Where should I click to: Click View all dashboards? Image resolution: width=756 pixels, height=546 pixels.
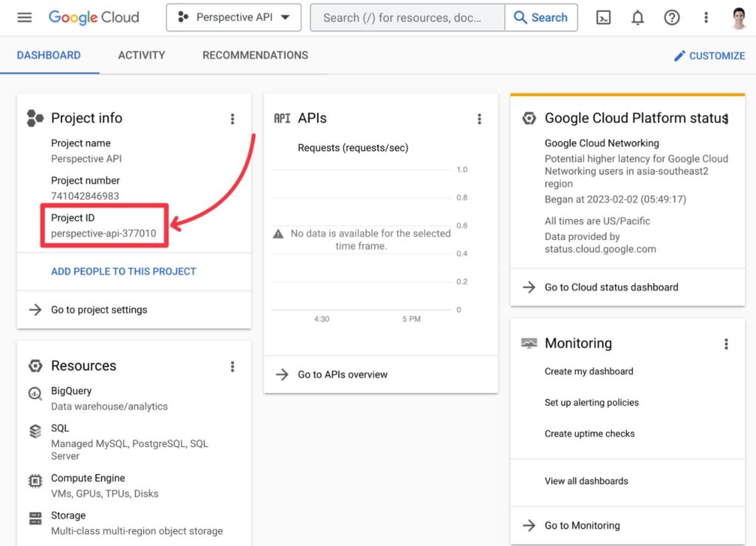[x=586, y=481]
